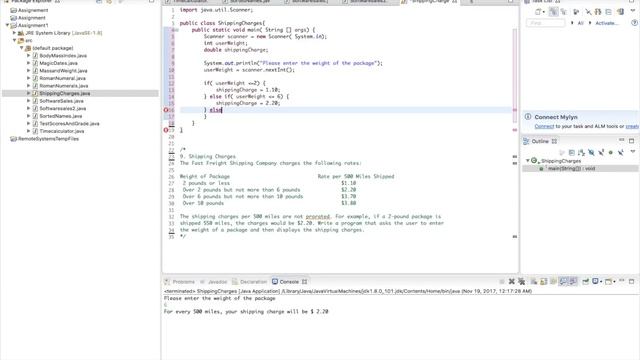Click the Task List help question mark icon
The height and width of the screenshot is (360, 640).
(634, 23)
